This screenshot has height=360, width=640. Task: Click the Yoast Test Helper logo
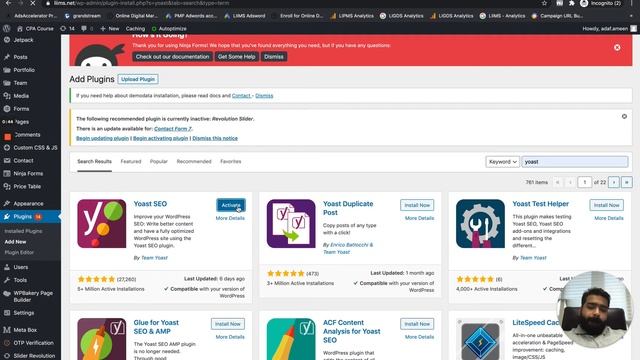click(480, 223)
